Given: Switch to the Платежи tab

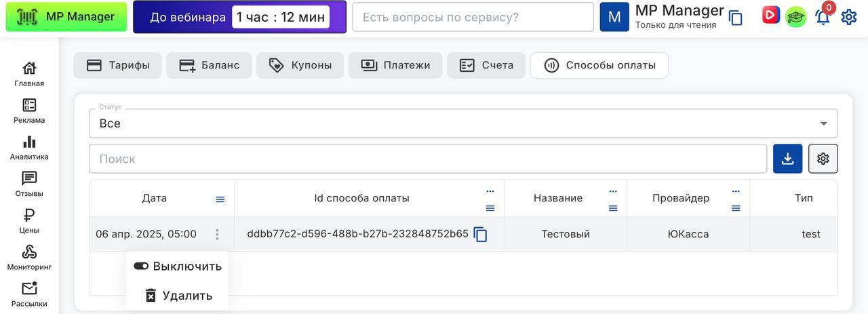Looking at the screenshot, I should [x=395, y=66].
